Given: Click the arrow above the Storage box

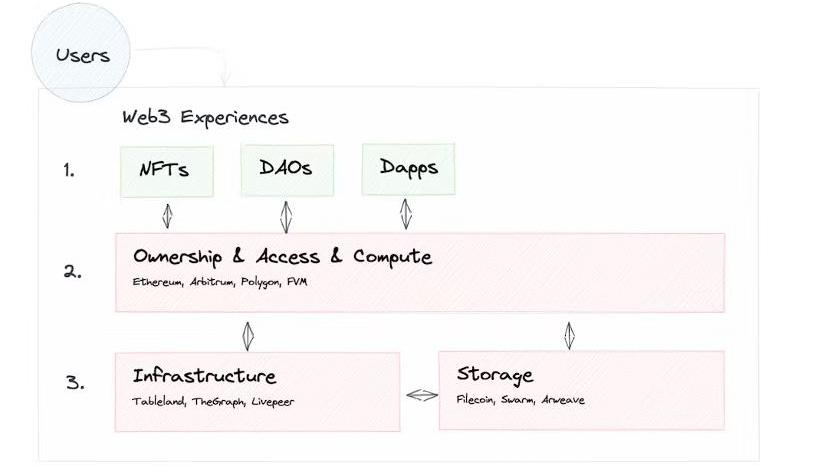Looking at the screenshot, I should (x=569, y=334).
